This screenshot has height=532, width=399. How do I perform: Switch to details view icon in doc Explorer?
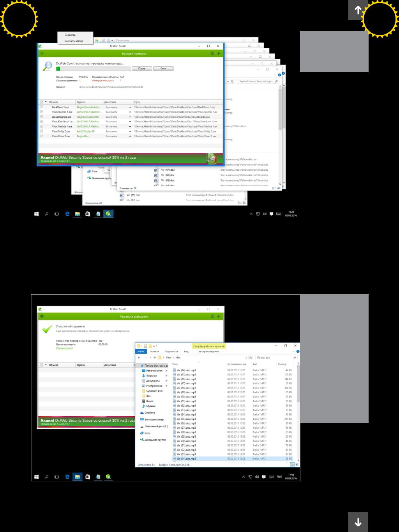tap(293, 464)
